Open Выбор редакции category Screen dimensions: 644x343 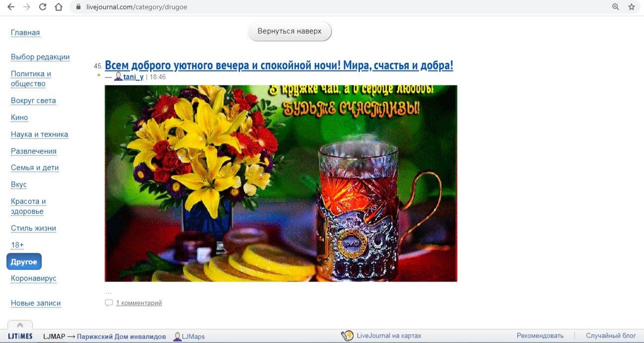tap(40, 57)
